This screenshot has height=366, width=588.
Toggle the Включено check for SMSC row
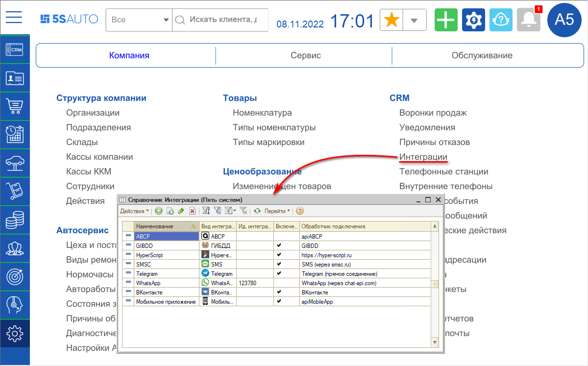tap(279, 264)
